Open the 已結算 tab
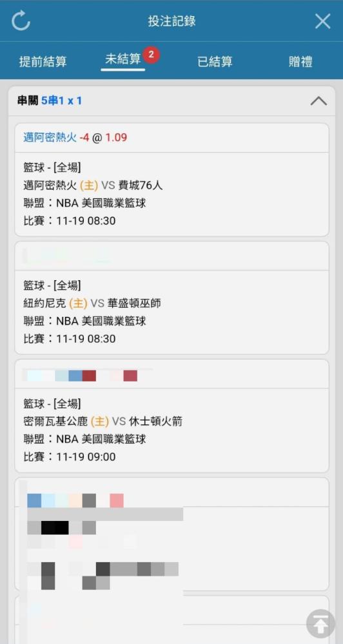The image size is (343, 644). coord(215,62)
